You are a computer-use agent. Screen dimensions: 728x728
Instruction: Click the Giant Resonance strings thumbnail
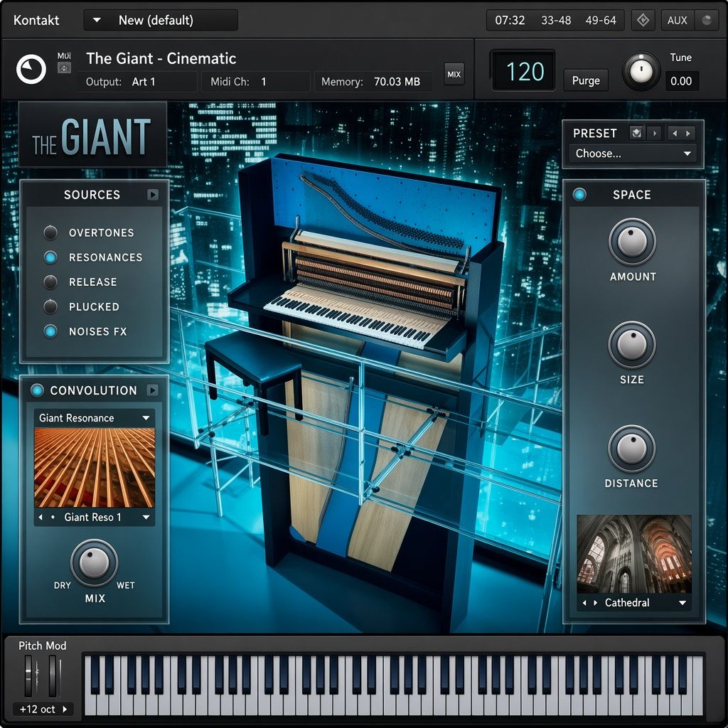[95, 467]
